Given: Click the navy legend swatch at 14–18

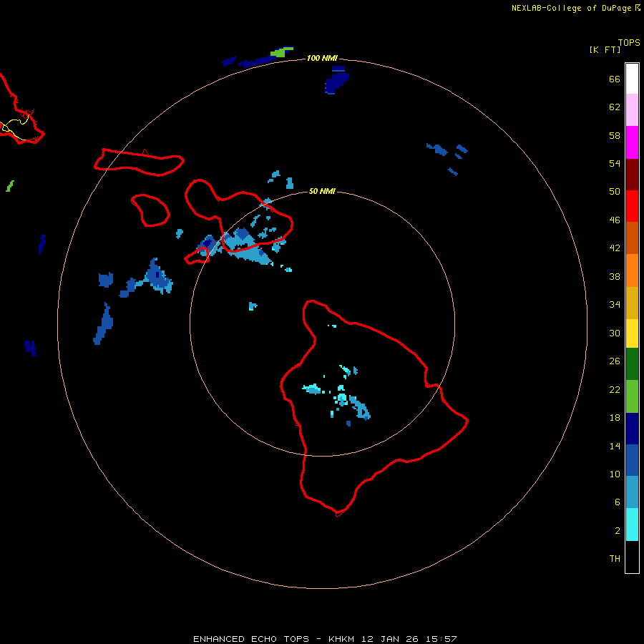Looking at the screenshot, I should pos(632,429).
